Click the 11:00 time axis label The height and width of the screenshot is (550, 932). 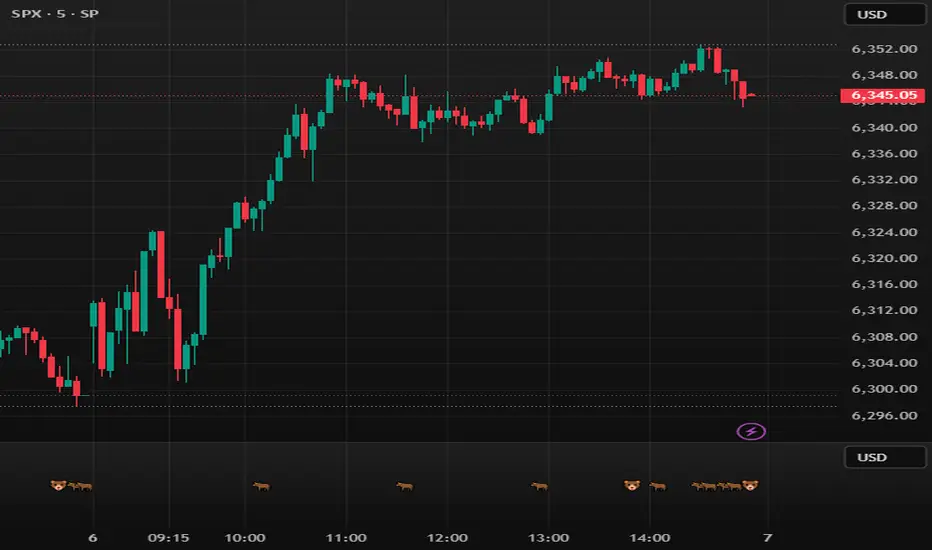[346, 538]
